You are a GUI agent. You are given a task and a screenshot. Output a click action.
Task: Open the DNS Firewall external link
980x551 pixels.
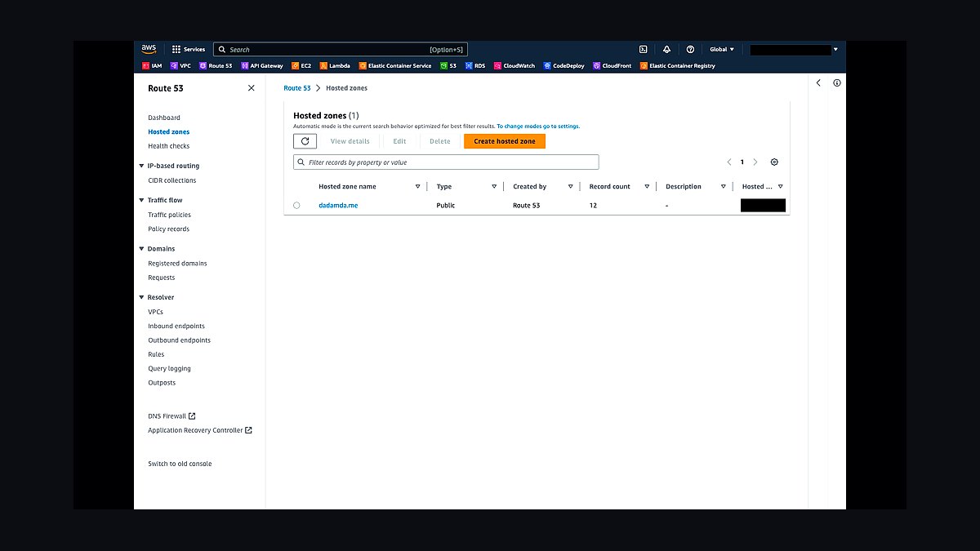[x=171, y=416]
